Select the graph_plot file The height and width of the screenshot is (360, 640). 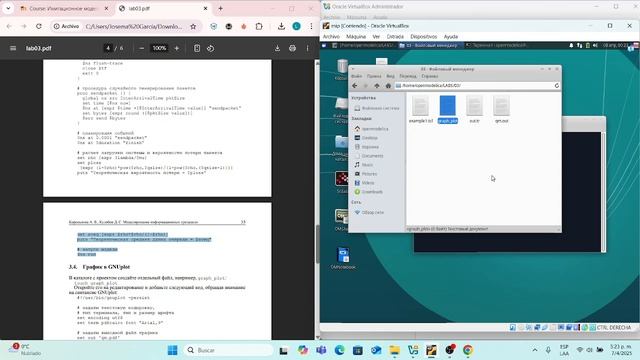coord(448,109)
